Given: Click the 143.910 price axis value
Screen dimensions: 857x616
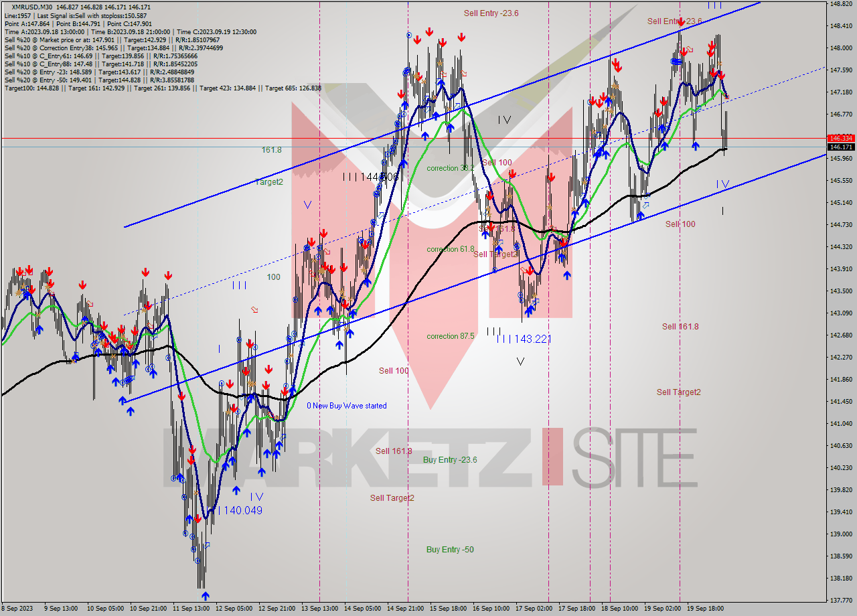Looking at the screenshot, I should pos(841,269).
